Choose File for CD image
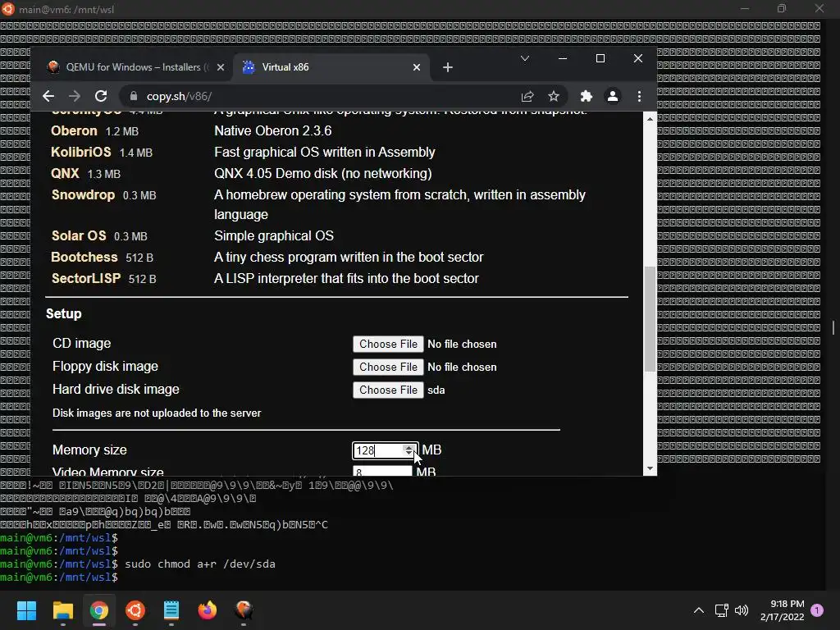Image resolution: width=840 pixels, height=630 pixels. [388, 344]
